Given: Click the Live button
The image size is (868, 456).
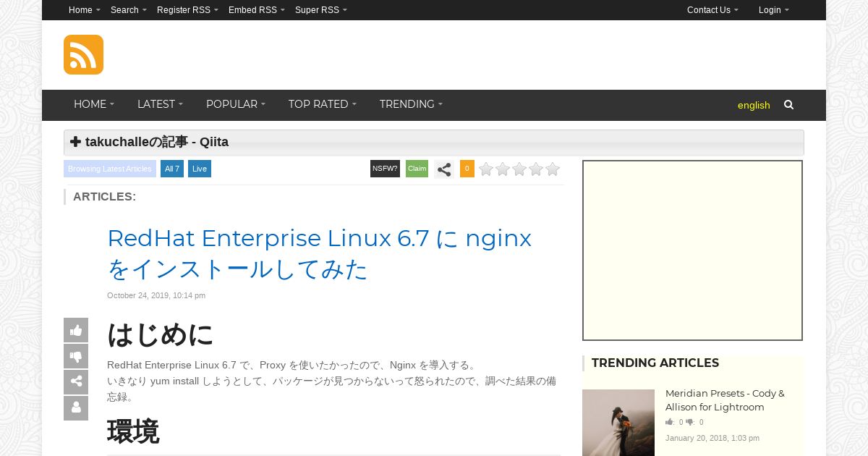Looking at the screenshot, I should pyautogui.click(x=200, y=169).
